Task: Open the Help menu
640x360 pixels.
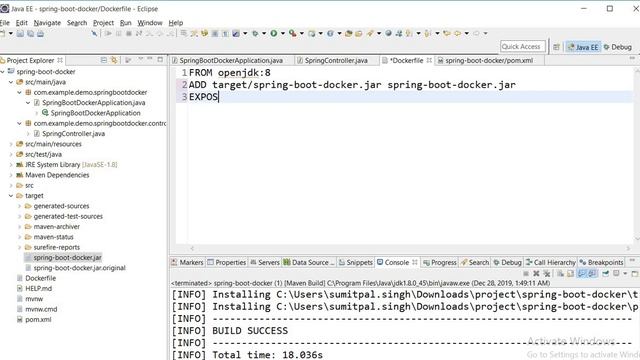Action: 176,23
